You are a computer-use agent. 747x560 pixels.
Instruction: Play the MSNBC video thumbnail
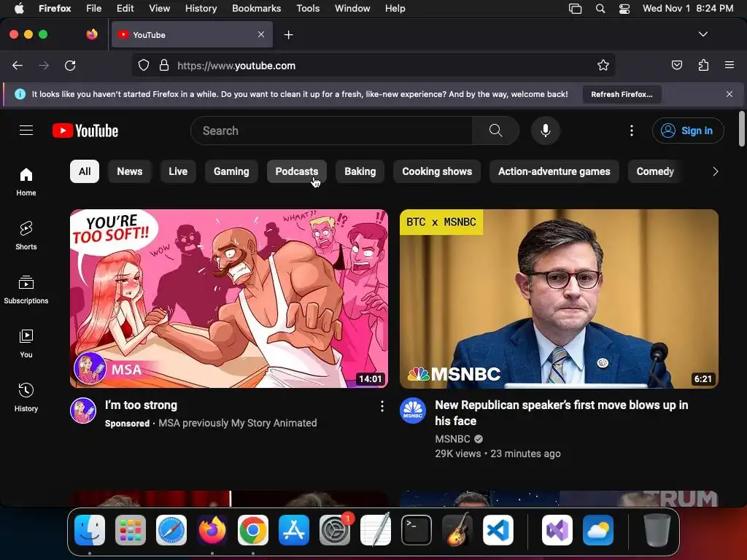559,298
